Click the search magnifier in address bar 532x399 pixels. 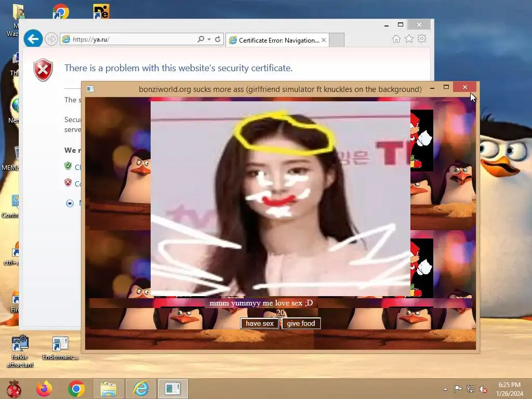[x=201, y=39]
